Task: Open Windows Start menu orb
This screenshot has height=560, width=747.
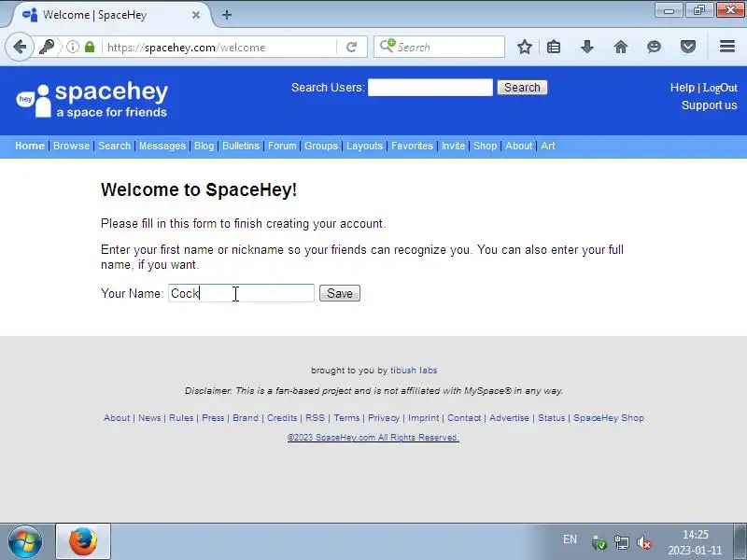Action: click(x=25, y=541)
